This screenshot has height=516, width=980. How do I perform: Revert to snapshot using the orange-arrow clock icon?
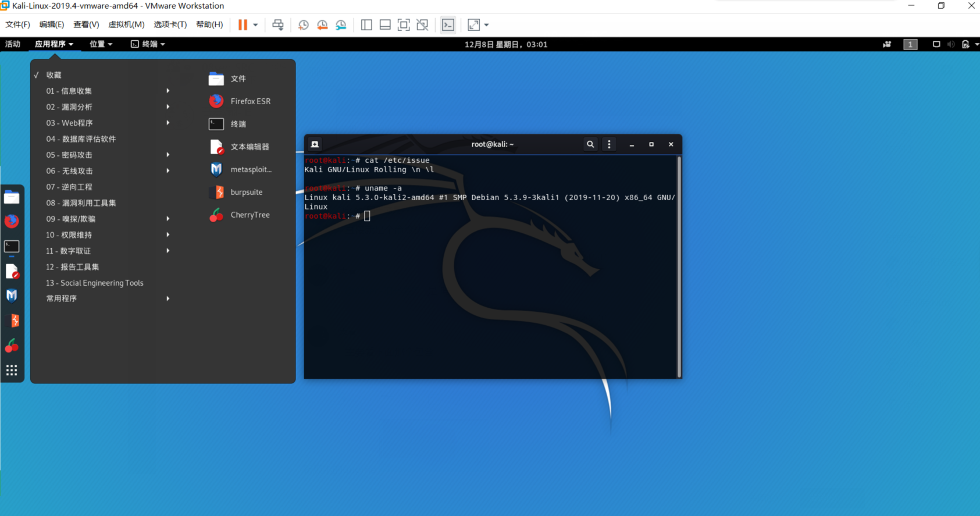point(322,25)
